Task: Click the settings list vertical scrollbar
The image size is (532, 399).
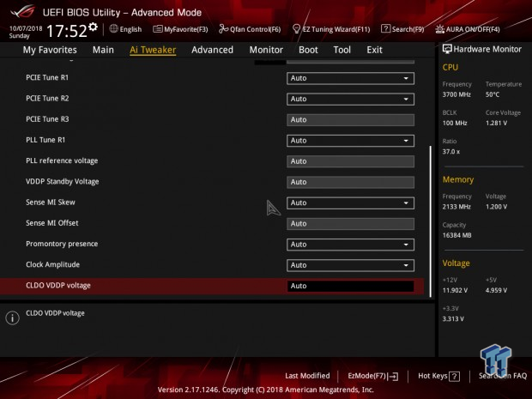Action: coord(431,221)
